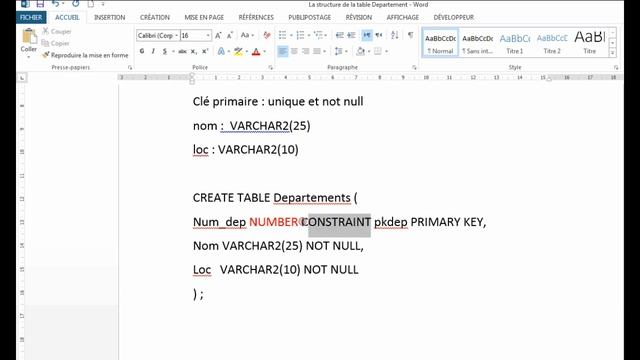This screenshot has width=640, height=360.
Task: Click the redo icon in the quick access toolbar
Action: [x=76, y=4]
